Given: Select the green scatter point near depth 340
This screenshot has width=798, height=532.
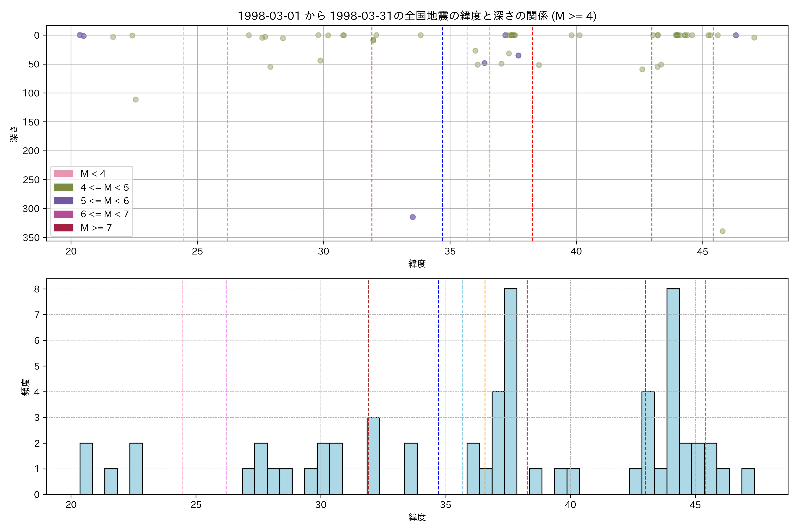Looking at the screenshot, I should coord(722,231).
